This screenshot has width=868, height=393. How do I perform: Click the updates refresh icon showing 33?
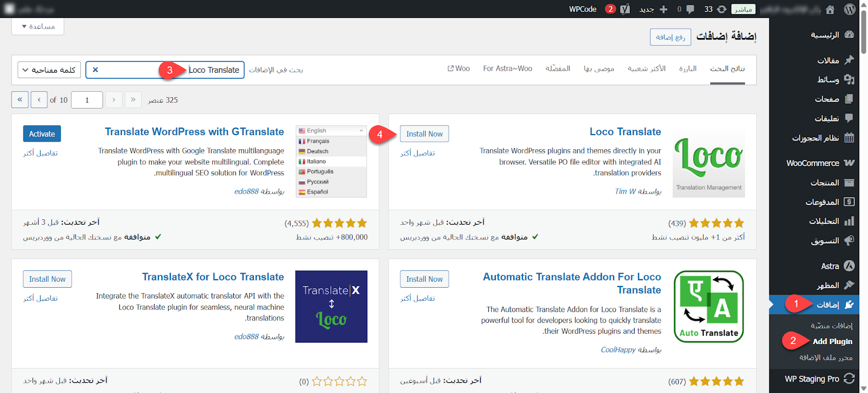(722, 9)
